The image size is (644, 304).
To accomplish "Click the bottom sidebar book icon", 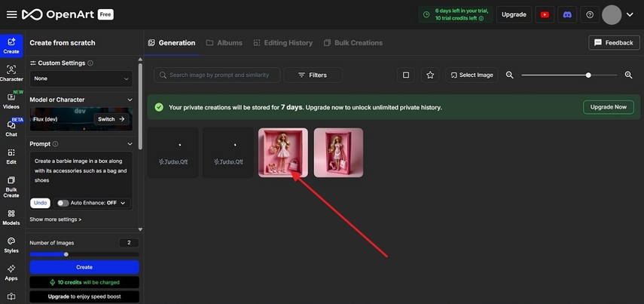I will tap(11, 296).
